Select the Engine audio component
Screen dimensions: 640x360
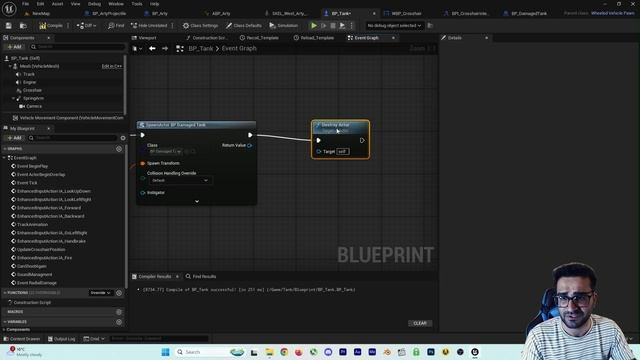coord(29,82)
